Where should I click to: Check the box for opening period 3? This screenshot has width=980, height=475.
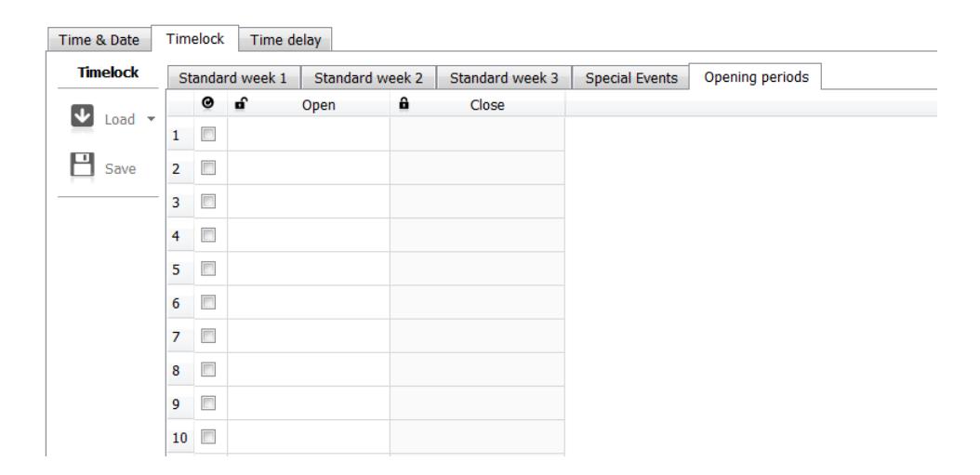tap(208, 202)
